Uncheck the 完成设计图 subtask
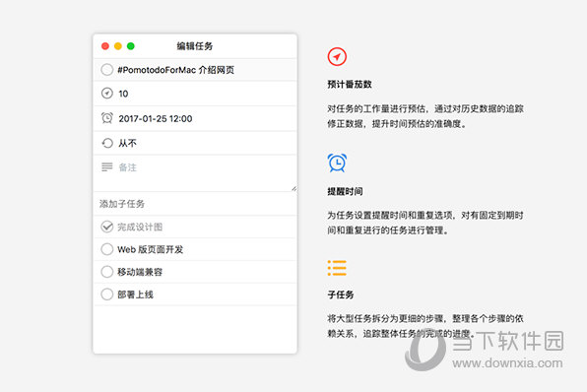The image size is (587, 392). click(x=107, y=227)
